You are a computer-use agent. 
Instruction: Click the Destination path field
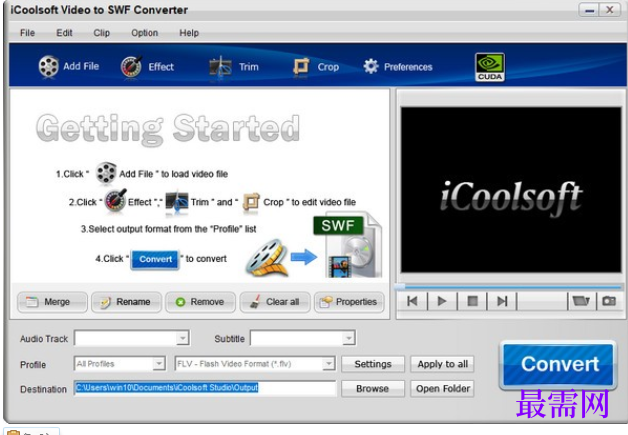(x=205, y=388)
